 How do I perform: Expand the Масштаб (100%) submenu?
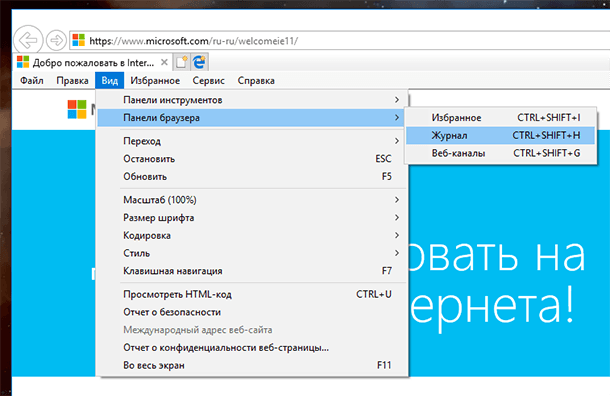[x=252, y=200]
